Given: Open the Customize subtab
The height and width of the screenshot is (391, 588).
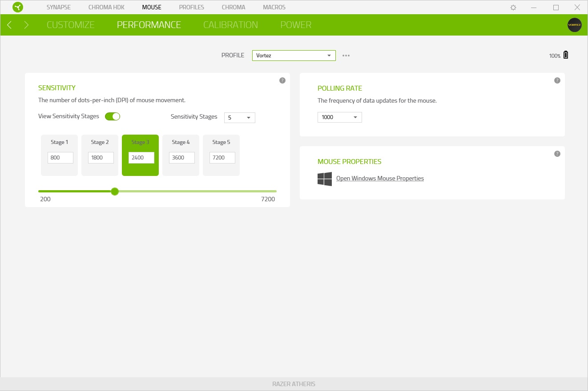Looking at the screenshot, I should click(71, 25).
